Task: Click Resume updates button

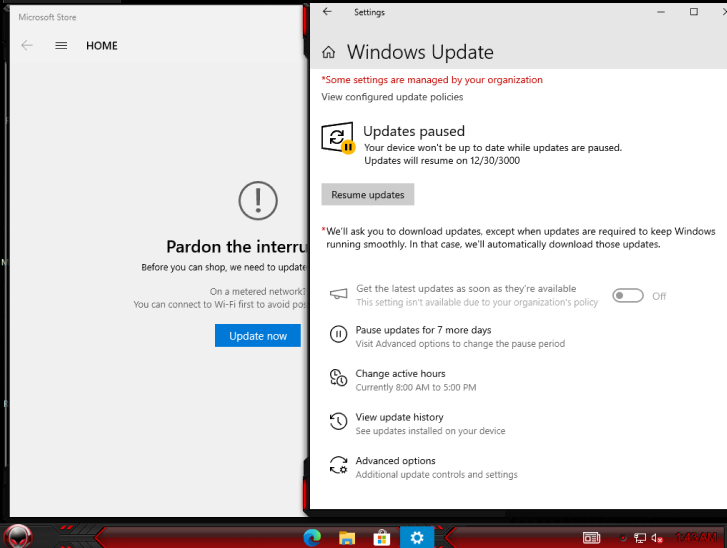Action: coord(368,195)
